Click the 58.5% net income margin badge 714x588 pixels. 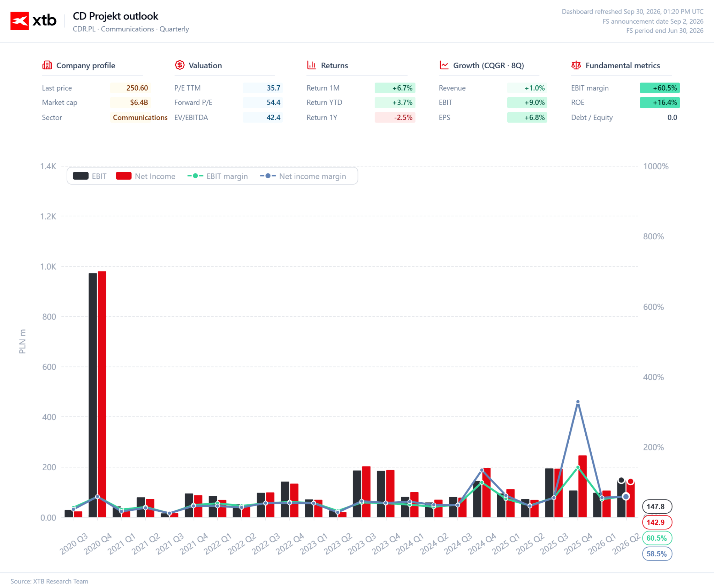click(657, 554)
